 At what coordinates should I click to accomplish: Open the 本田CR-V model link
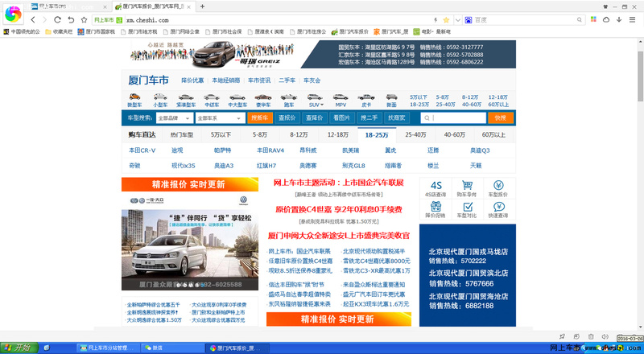coord(142,150)
